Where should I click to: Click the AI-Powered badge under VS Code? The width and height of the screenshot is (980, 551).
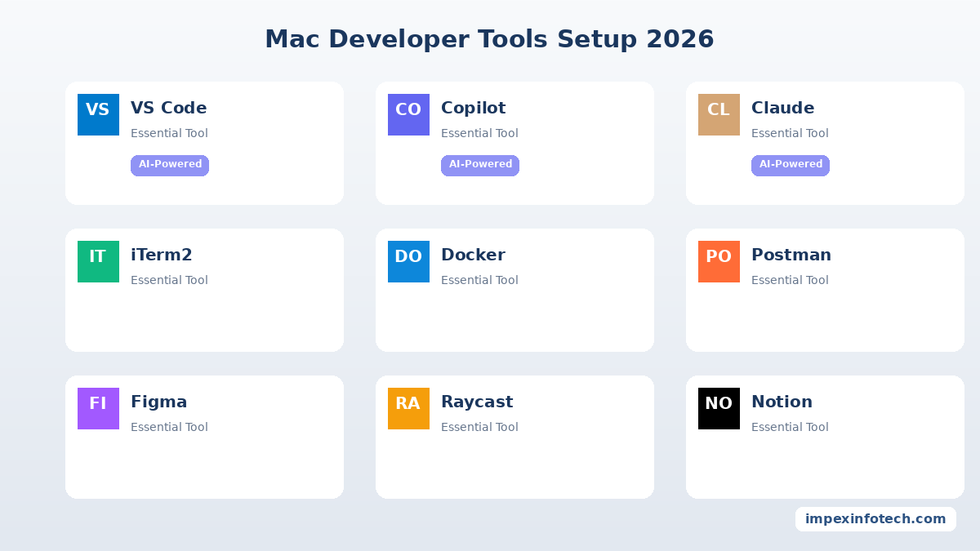point(170,165)
